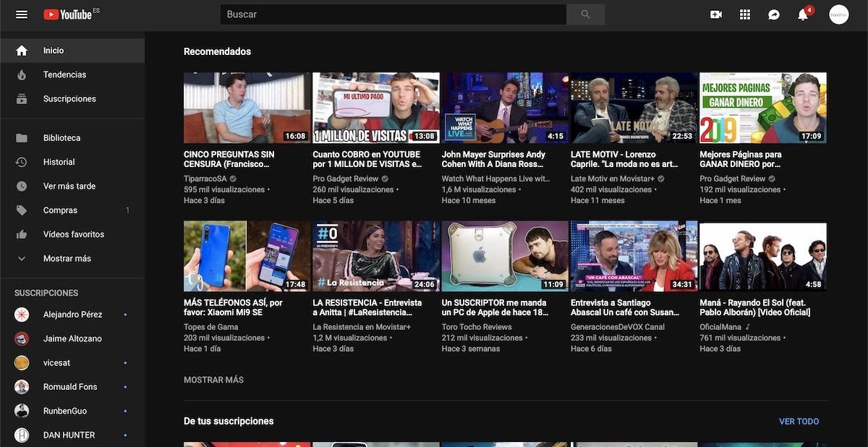Play CINCO PREGUNTAS SIN CENSURA thumbnail
This screenshot has width=868, height=447.
(247, 108)
